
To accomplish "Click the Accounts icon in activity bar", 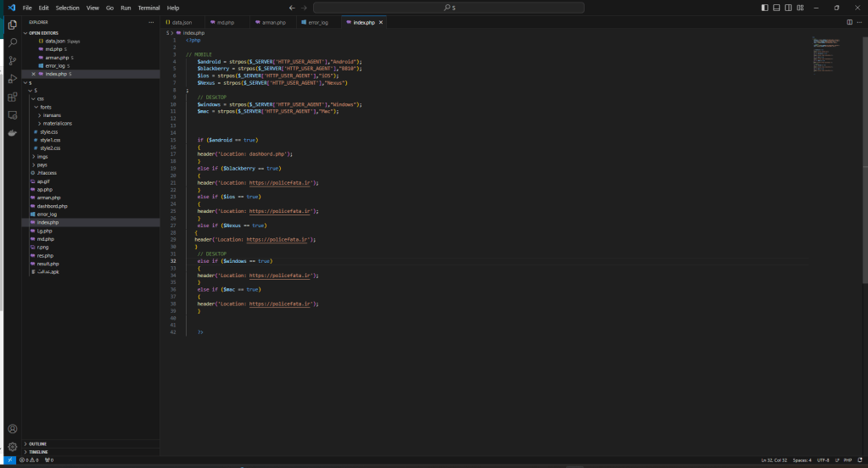I will pos(13,429).
